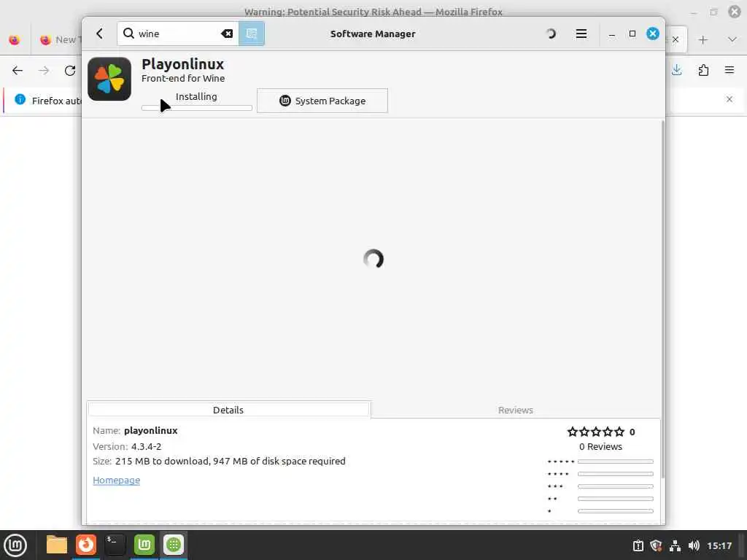Switch to the Reviews tab

click(516, 410)
